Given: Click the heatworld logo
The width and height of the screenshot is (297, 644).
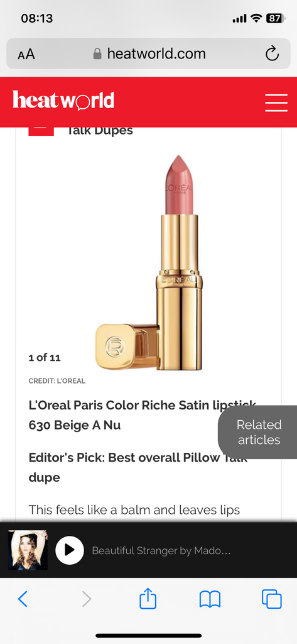Looking at the screenshot, I should [63, 101].
